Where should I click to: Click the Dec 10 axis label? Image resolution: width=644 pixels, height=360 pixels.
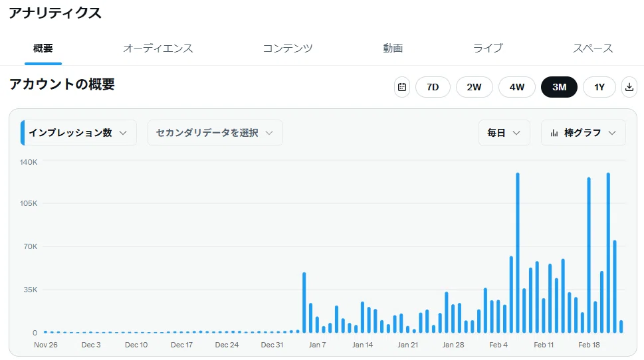136,345
